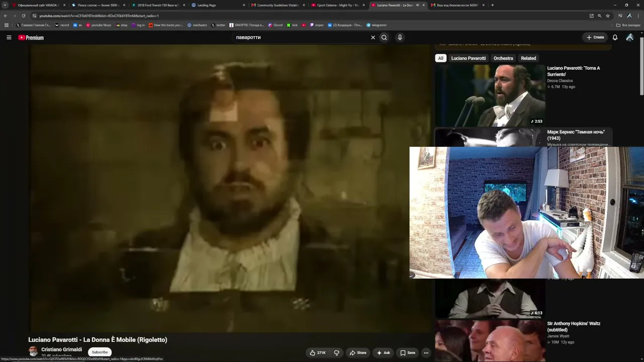Image resolution: width=644 pixels, height=362 pixels.
Task: Bookmark this page with the star
Action: click(x=608, y=16)
